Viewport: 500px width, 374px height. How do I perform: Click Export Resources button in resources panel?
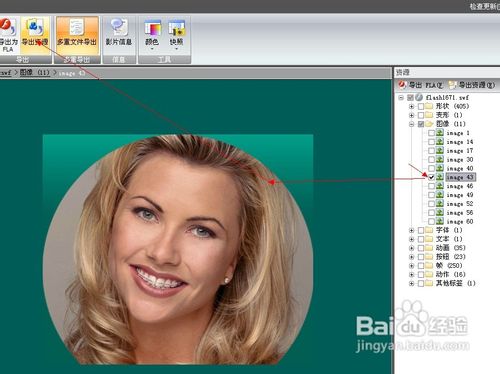pos(472,85)
